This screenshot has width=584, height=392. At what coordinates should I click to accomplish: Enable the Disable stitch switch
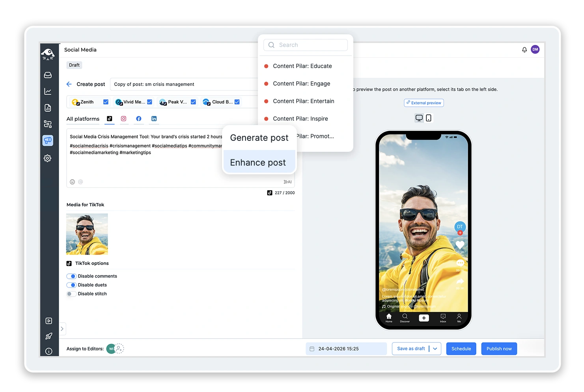tap(71, 294)
